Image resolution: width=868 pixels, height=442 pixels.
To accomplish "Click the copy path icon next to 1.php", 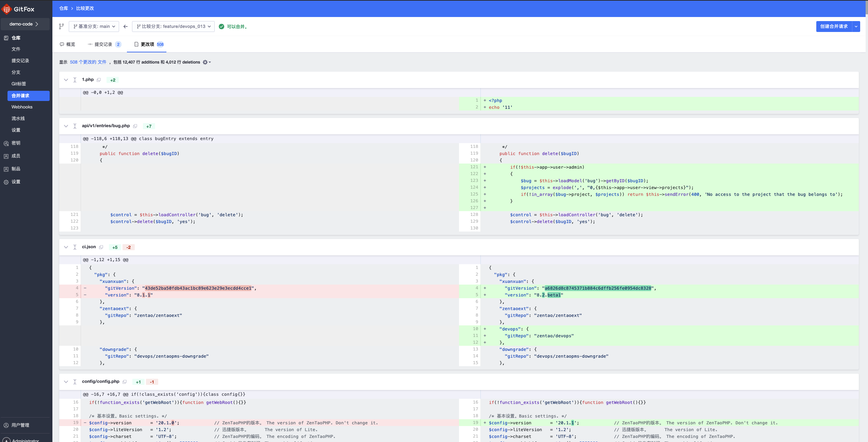I will [x=99, y=80].
